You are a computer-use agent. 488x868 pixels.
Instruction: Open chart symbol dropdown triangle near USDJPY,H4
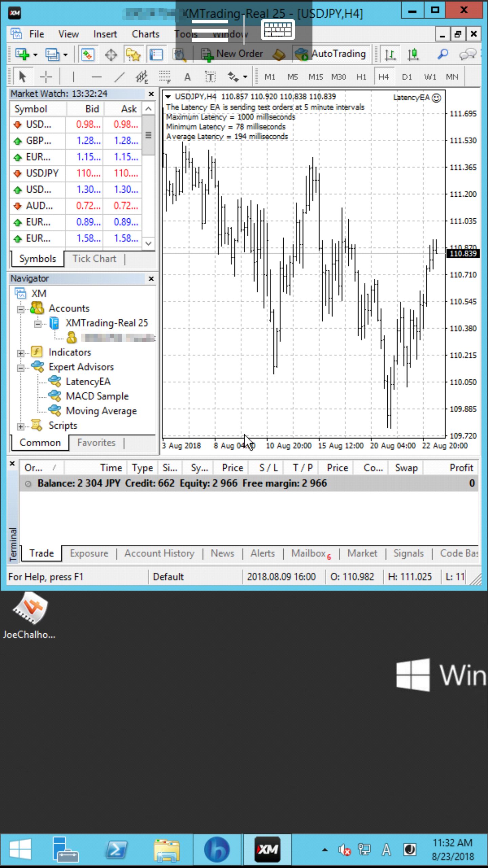(168, 97)
